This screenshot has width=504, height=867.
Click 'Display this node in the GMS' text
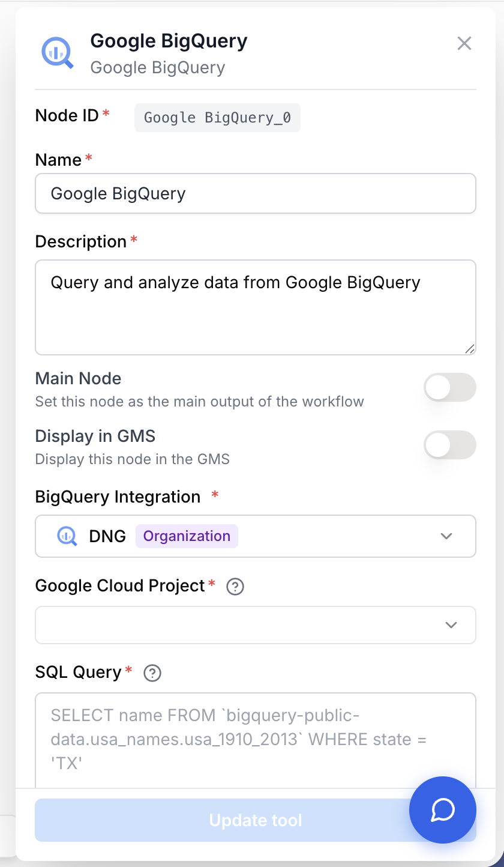pyautogui.click(x=133, y=459)
